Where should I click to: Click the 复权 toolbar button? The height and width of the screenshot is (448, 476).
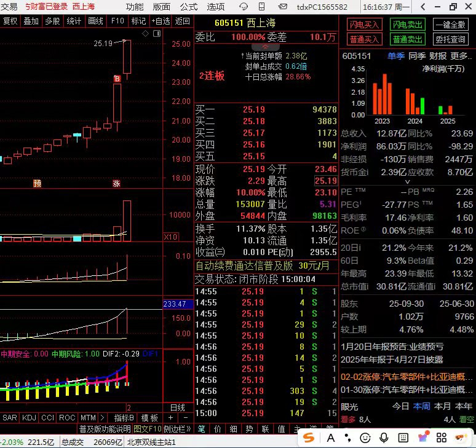coord(10,21)
